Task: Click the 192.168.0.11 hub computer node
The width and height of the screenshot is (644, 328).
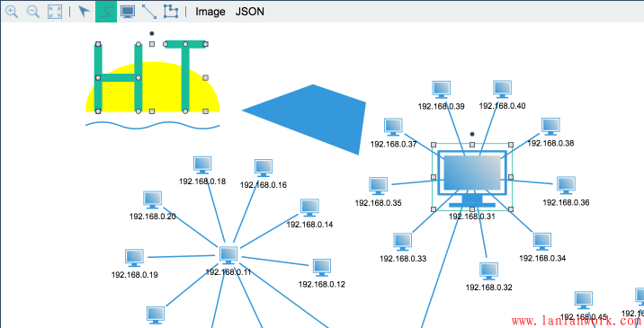Action: (228, 255)
